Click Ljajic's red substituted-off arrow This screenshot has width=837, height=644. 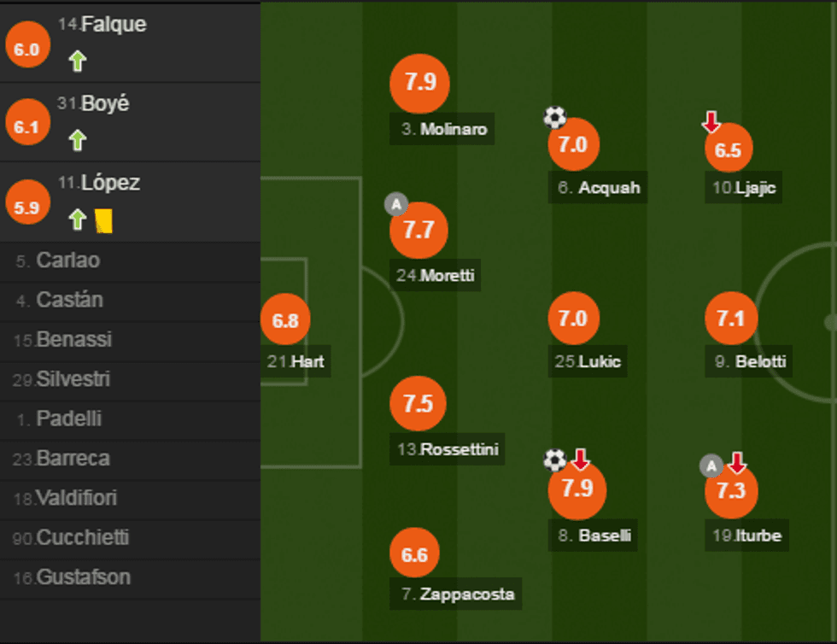711,122
